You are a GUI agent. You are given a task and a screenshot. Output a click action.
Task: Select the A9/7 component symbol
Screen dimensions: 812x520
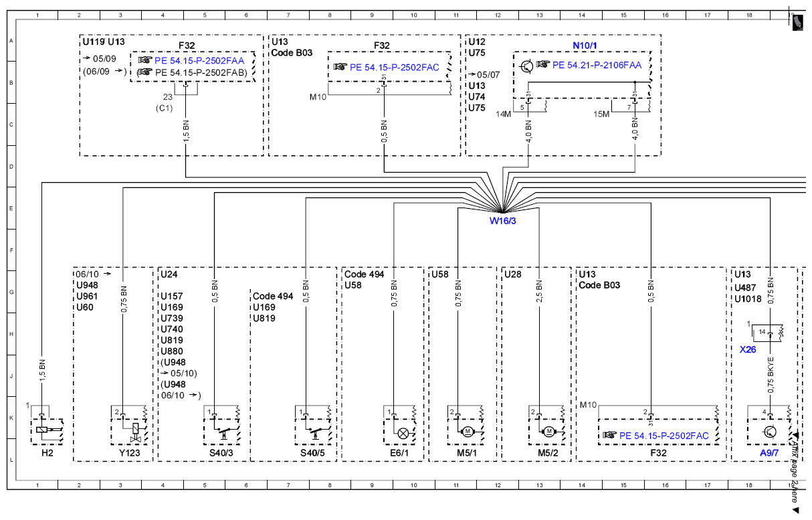click(x=770, y=432)
